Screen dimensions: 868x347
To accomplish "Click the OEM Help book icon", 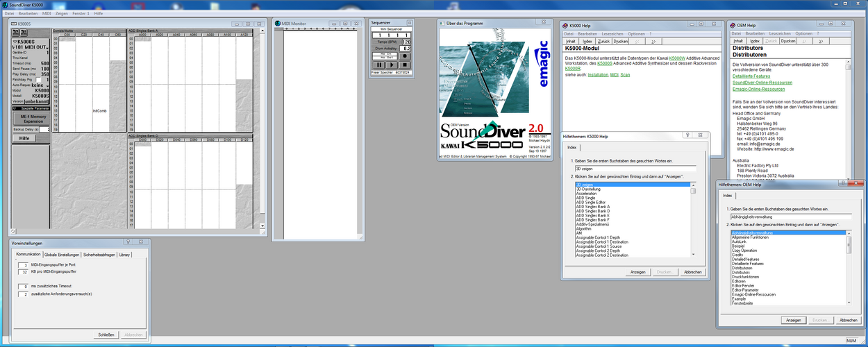I will pos(731,25).
